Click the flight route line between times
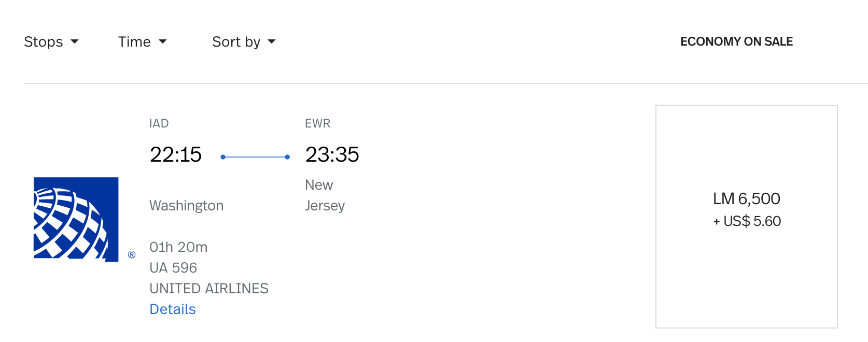This screenshot has width=868, height=342. pos(255,157)
